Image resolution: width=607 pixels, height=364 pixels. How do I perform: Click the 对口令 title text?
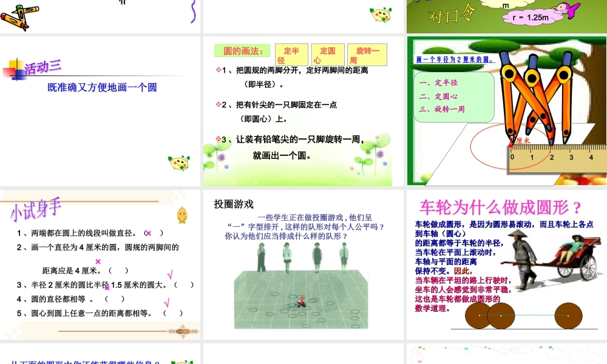click(x=452, y=15)
